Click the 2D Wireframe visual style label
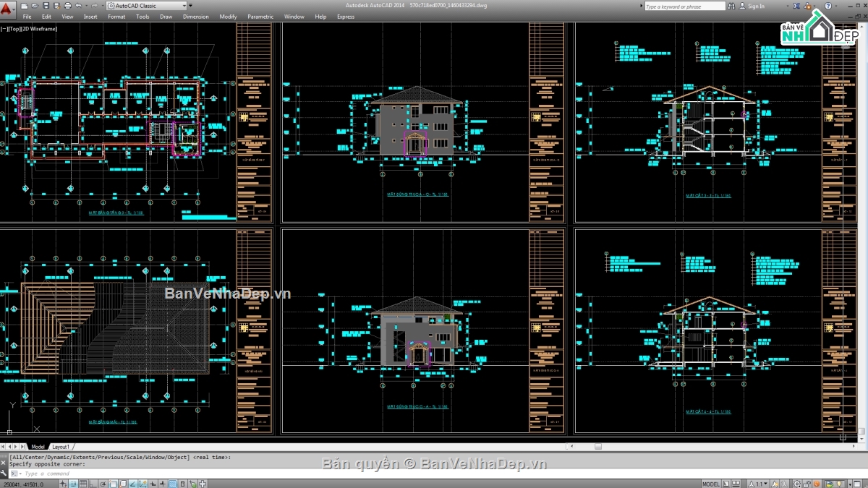 [40, 29]
